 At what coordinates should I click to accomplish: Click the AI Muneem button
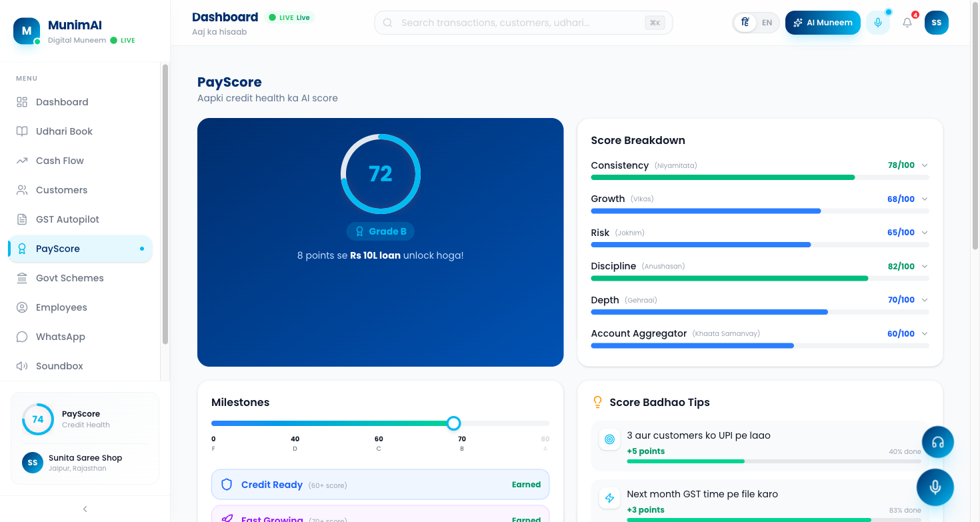tap(823, 22)
